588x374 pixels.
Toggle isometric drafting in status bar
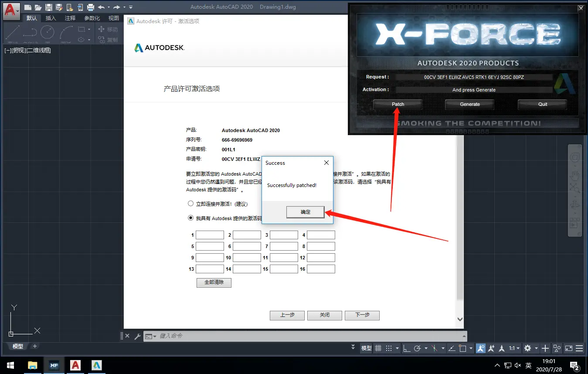(434, 348)
